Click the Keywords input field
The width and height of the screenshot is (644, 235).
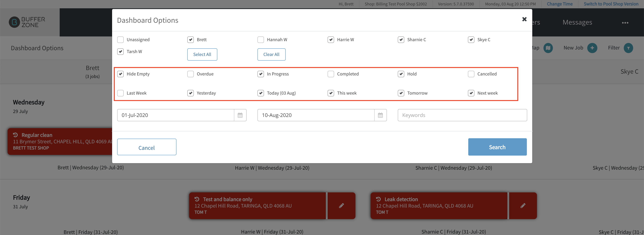tap(462, 115)
